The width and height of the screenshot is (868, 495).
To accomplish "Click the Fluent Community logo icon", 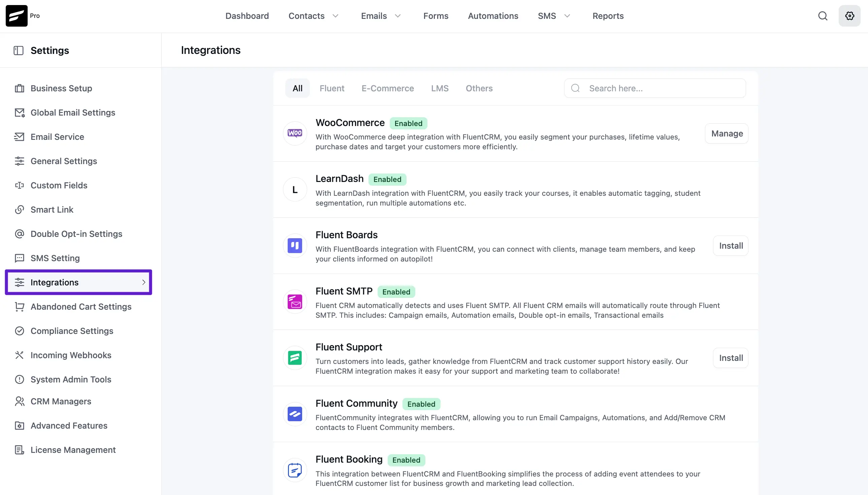I will [294, 414].
